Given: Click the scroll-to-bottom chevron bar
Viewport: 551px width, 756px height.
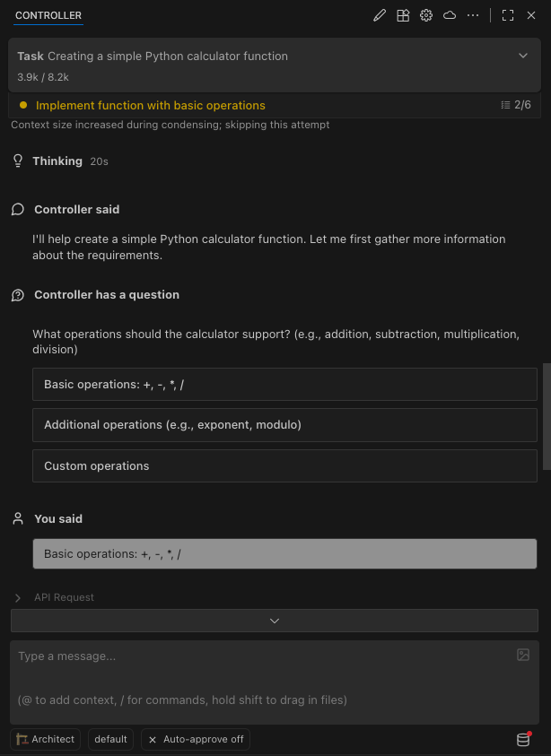Looking at the screenshot, I should click(275, 621).
